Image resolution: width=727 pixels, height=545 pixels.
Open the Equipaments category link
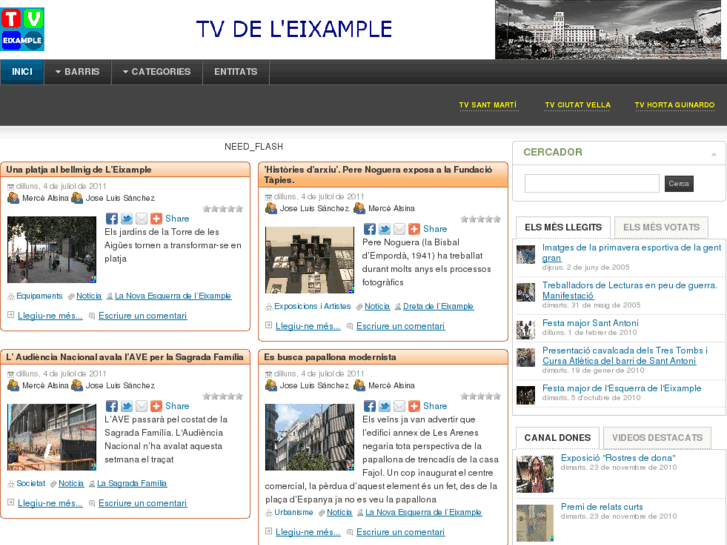click(39, 296)
